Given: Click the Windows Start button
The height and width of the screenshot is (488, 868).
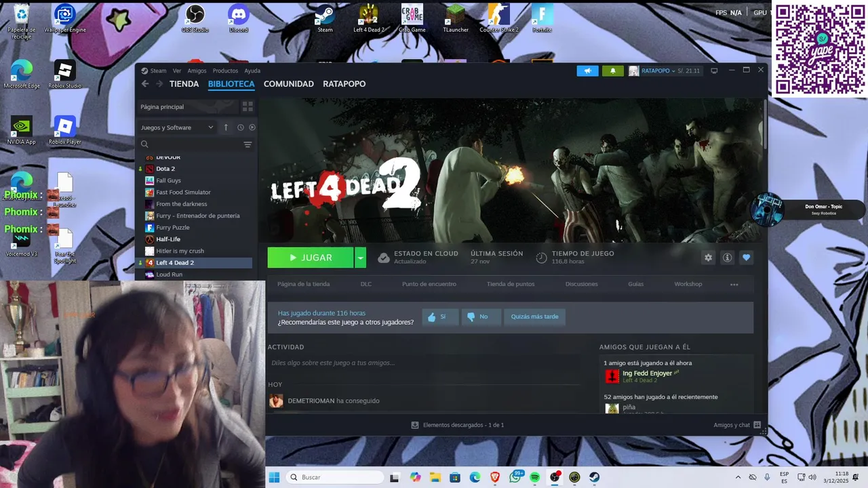Looking at the screenshot, I should pyautogui.click(x=274, y=477).
